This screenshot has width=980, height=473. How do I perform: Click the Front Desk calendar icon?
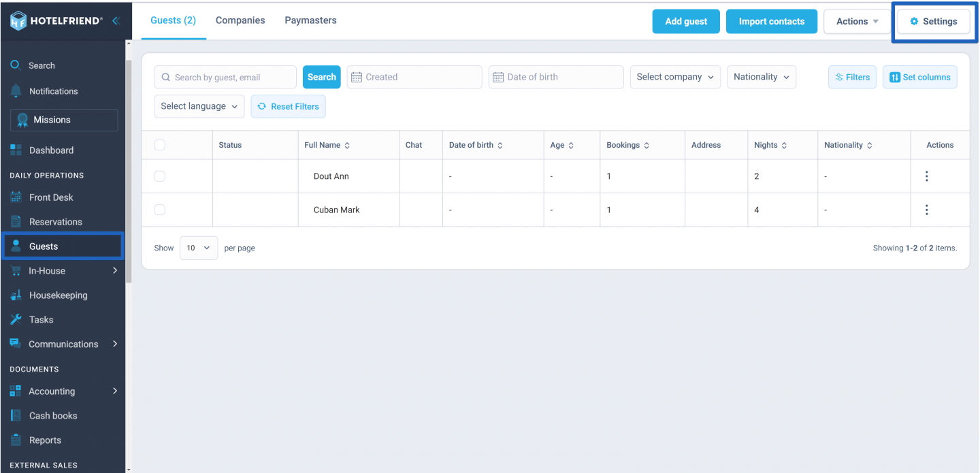16,197
